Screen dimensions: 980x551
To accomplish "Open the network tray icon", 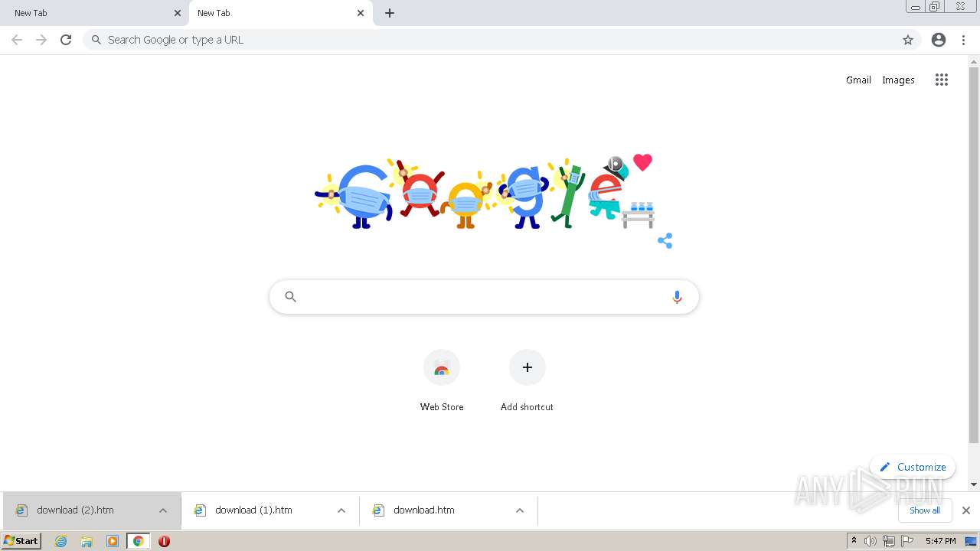I will 889,541.
